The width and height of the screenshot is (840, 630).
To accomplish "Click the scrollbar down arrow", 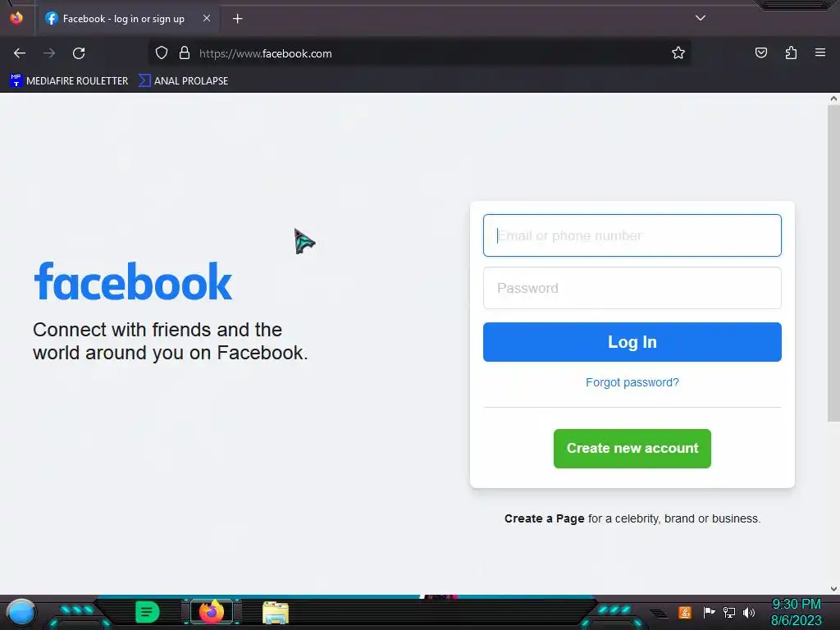I will [833, 589].
